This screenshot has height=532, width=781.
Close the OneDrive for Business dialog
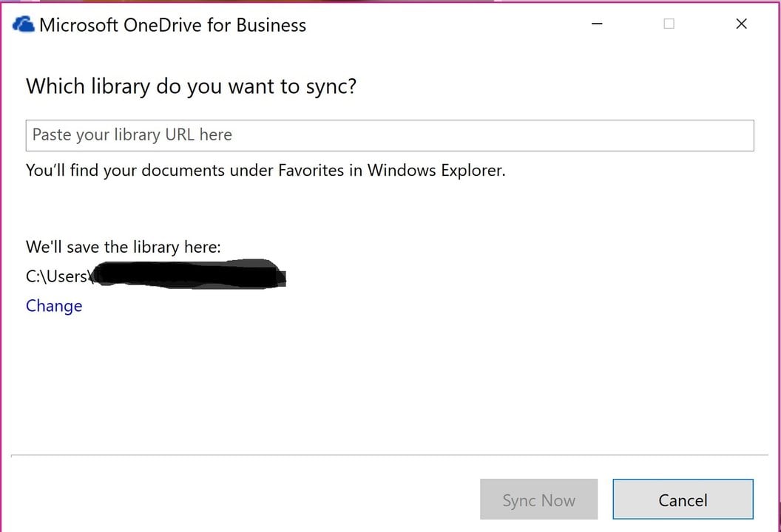click(741, 24)
